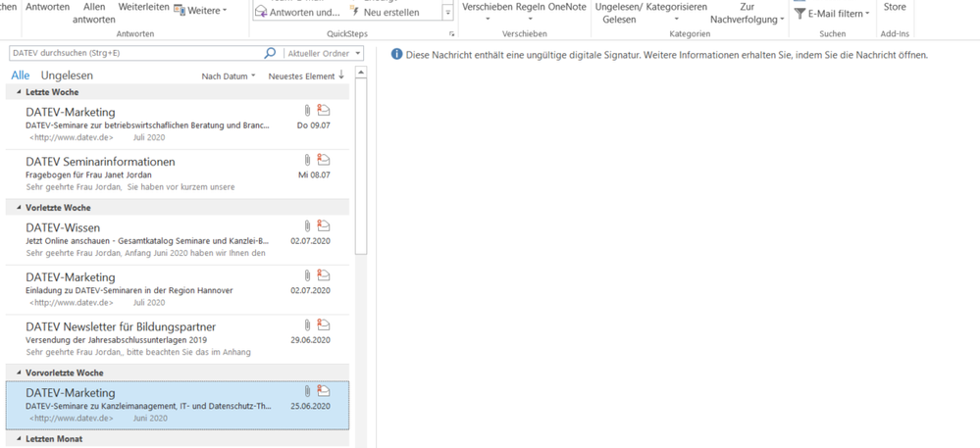
Task: Reverse sort order with the down arrow icon
Action: [x=341, y=75]
